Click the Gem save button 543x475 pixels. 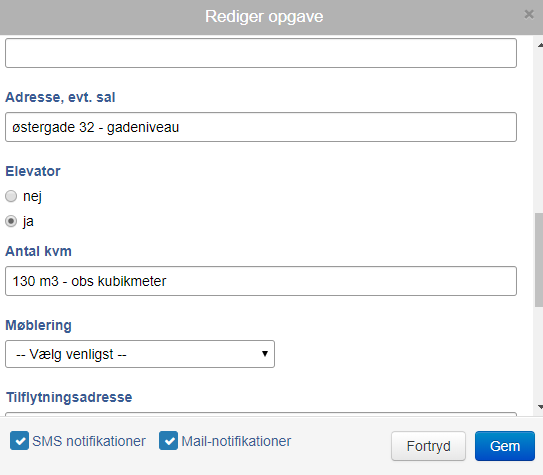[x=505, y=446]
